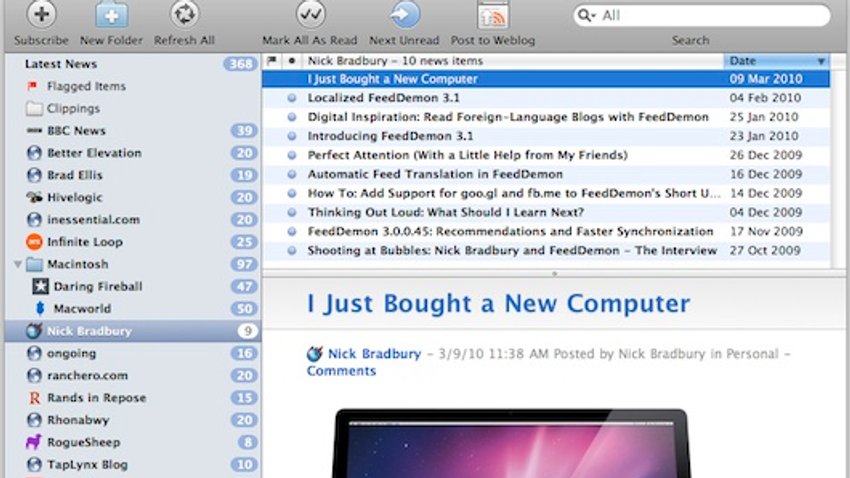This screenshot has width=850, height=478.
Task: Create a New Folder from the toolbar
Action: coord(111,15)
